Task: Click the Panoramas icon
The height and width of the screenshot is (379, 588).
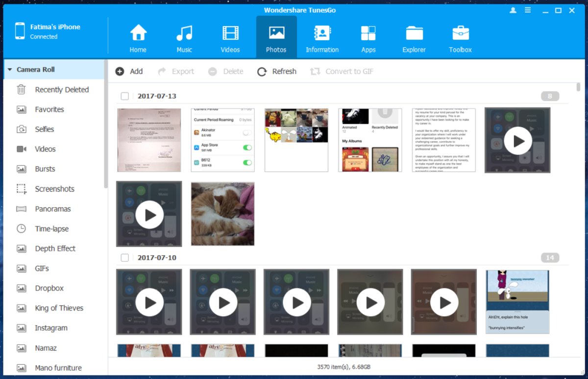Action: (21, 209)
